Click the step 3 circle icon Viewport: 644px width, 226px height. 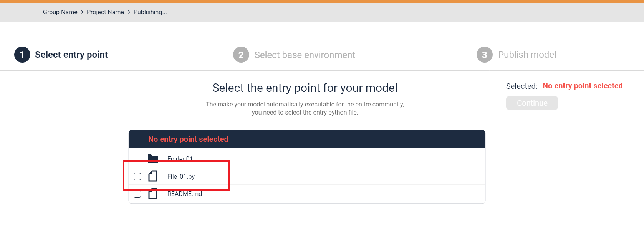click(x=485, y=55)
